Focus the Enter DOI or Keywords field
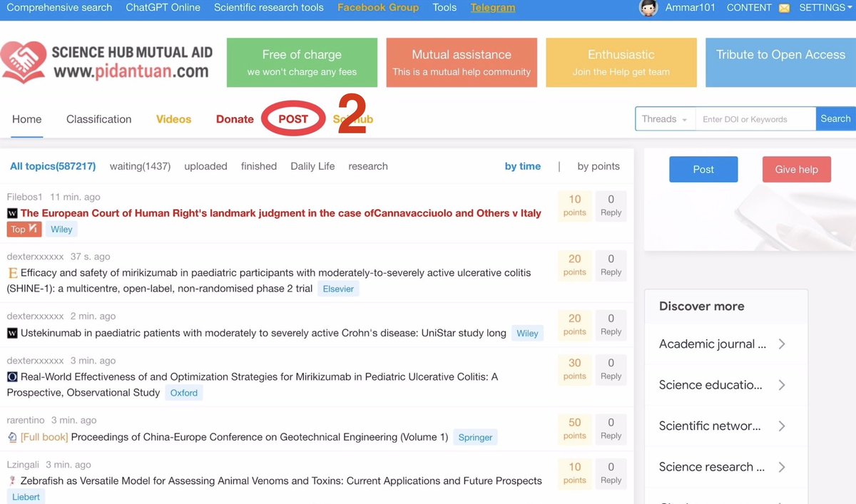The width and height of the screenshot is (856, 504). [x=755, y=119]
